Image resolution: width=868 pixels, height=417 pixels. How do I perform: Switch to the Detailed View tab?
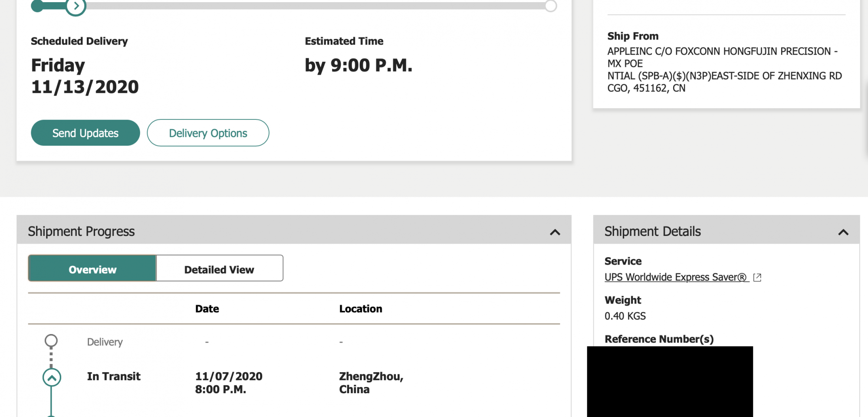(x=219, y=269)
